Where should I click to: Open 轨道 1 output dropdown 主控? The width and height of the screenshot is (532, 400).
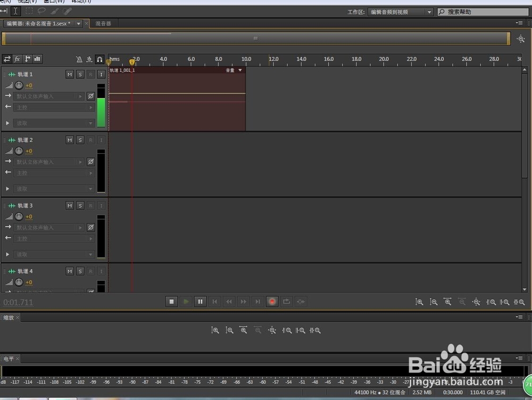click(x=54, y=107)
